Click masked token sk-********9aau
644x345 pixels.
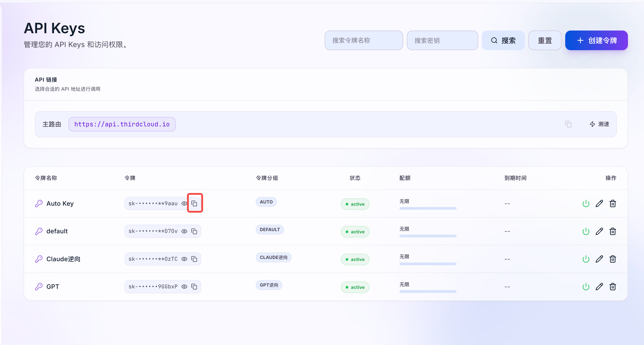pyautogui.click(x=153, y=203)
